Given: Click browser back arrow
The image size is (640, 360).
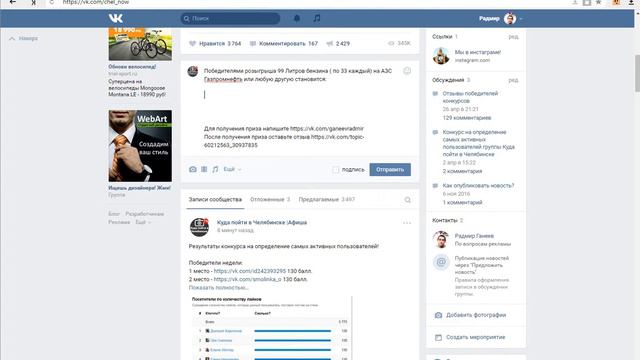Looking at the screenshot, I should pyautogui.click(x=13, y=2).
